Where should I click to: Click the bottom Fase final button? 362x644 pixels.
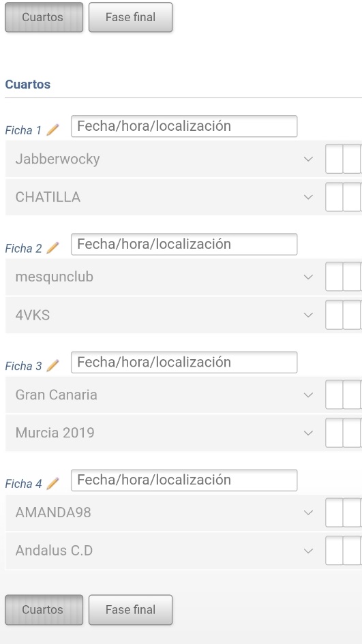[131, 610]
